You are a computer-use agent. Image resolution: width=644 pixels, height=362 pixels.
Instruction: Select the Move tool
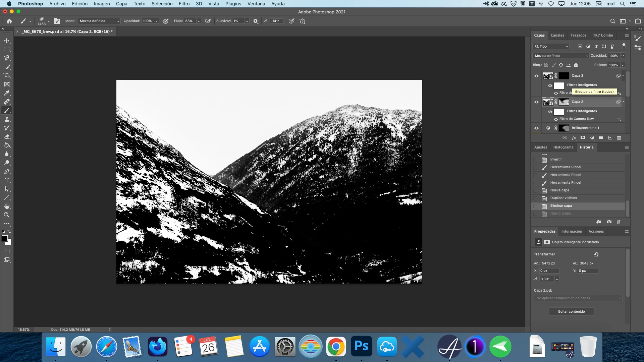[7, 41]
